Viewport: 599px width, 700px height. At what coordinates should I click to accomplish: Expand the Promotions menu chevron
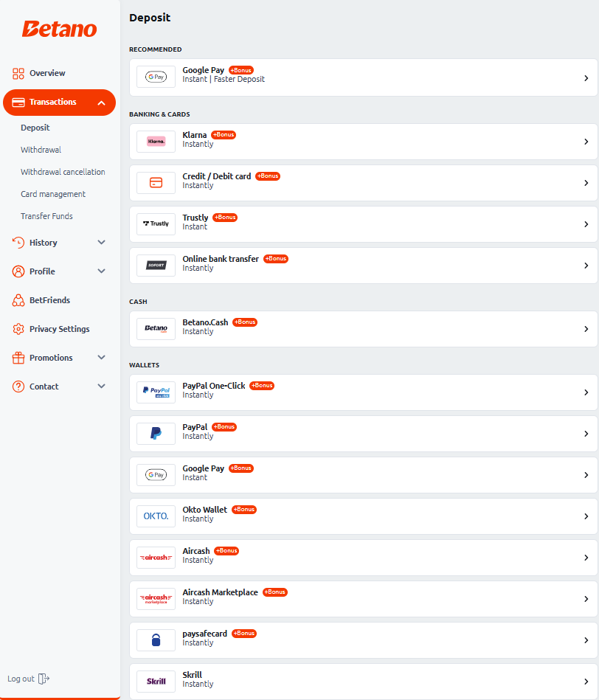point(101,358)
